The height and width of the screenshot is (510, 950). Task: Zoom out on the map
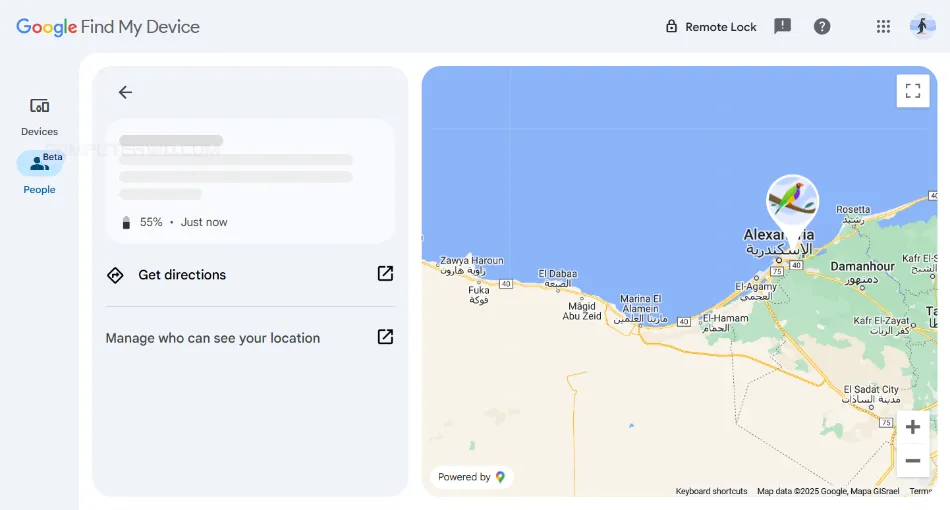pyautogui.click(x=912, y=461)
